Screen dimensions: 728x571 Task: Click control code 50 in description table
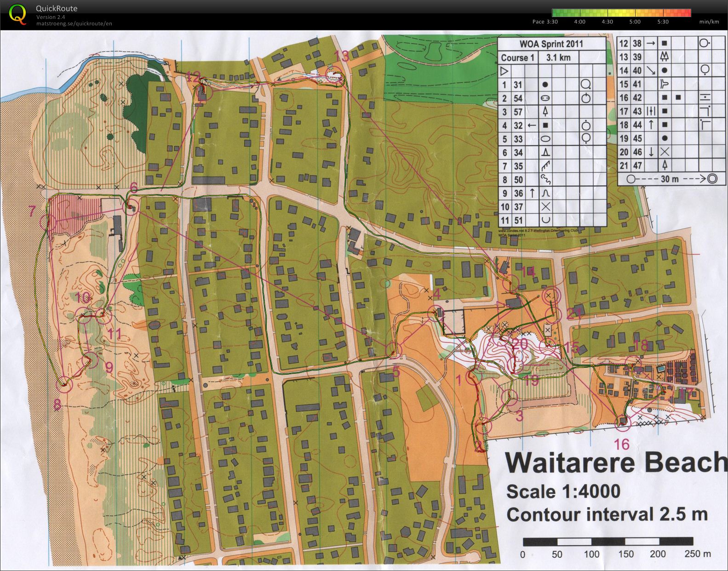(x=518, y=180)
